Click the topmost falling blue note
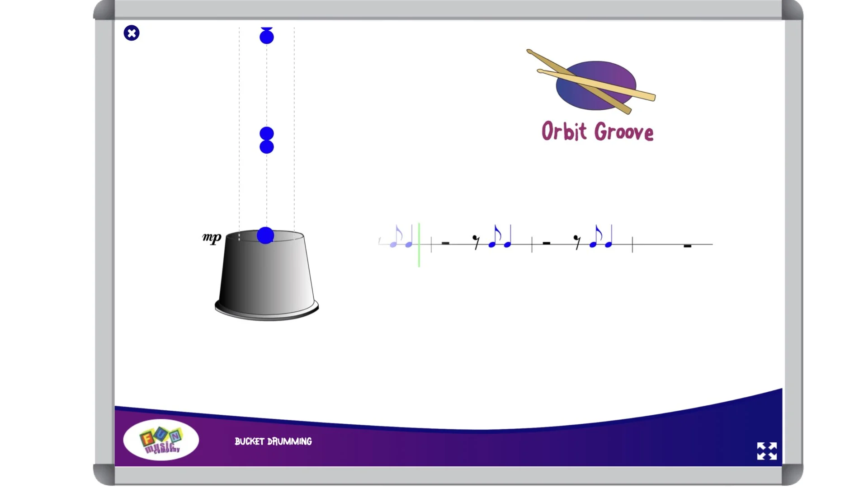This screenshot has width=868, height=488. 266,37
